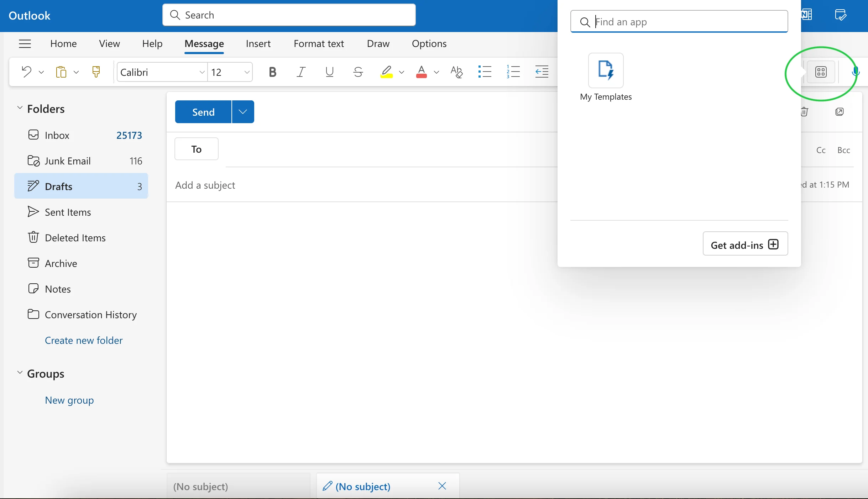
Task: Click the Paste clipboard icon
Action: pyautogui.click(x=61, y=72)
